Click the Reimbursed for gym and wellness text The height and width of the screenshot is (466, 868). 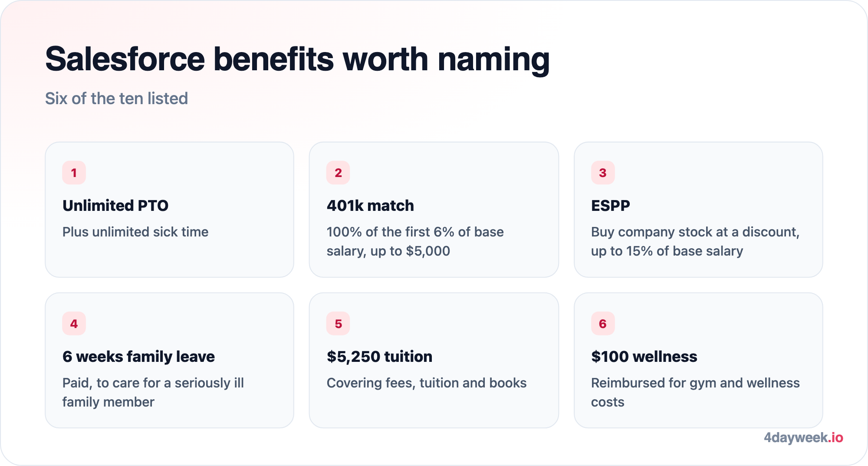(x=695, y=392)
